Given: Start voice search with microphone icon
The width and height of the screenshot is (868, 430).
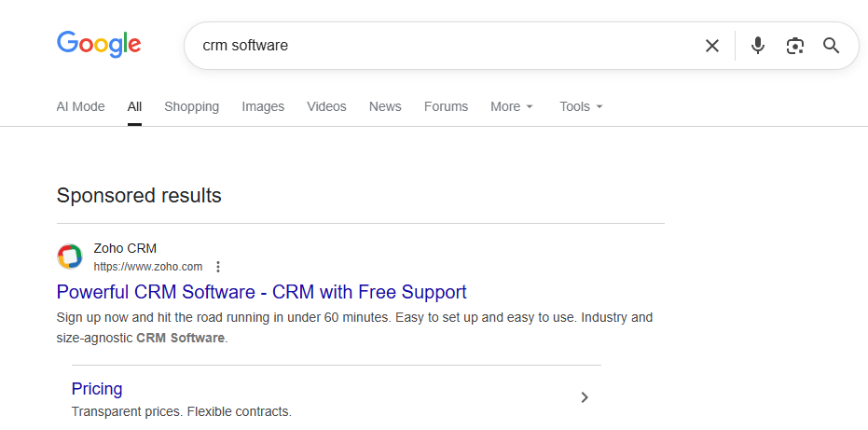Looking at the screenshot, I should 758,46.
